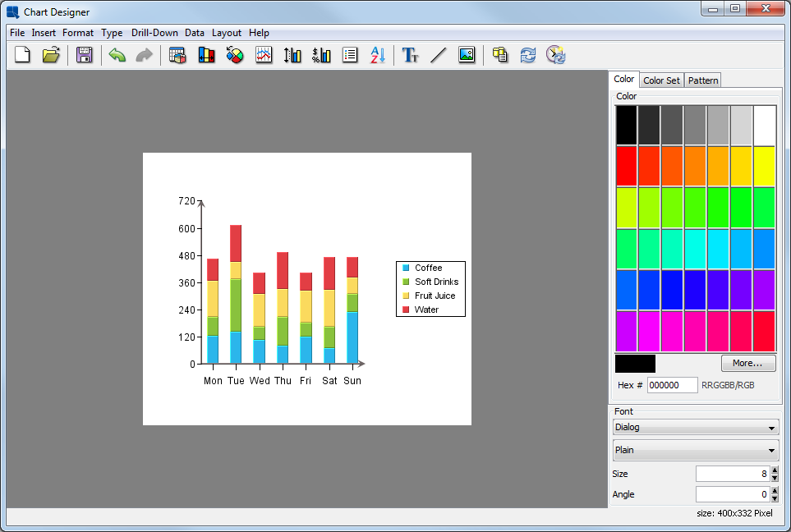Create a new chart file
This screenshot has height=532, width=791.
23,55
